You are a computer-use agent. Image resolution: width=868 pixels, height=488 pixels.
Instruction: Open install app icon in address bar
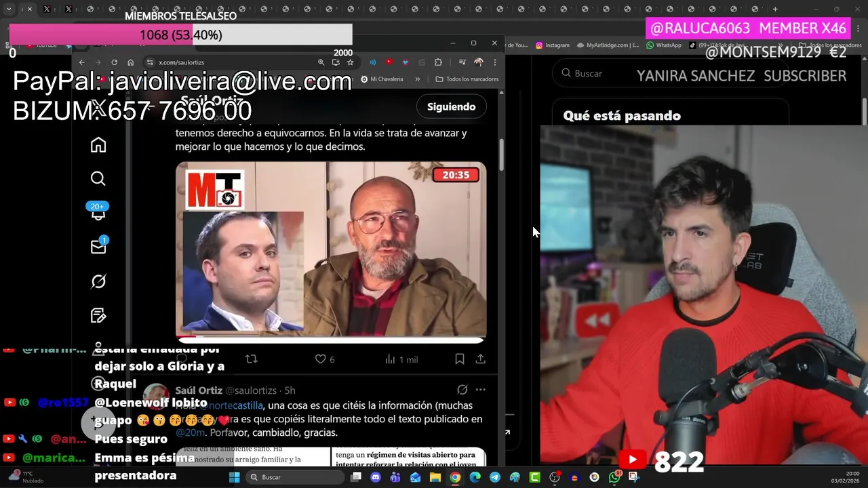[336, 62]
